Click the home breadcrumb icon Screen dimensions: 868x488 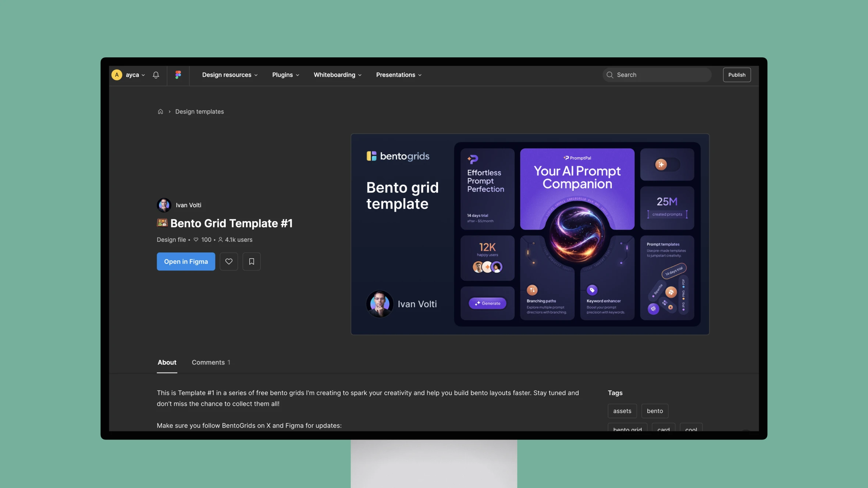pyautogui.click(x=160, y=111)
